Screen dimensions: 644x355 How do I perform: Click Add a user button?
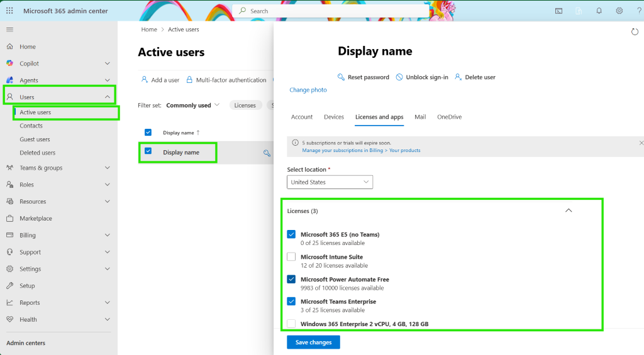click(x=160, y=80)
